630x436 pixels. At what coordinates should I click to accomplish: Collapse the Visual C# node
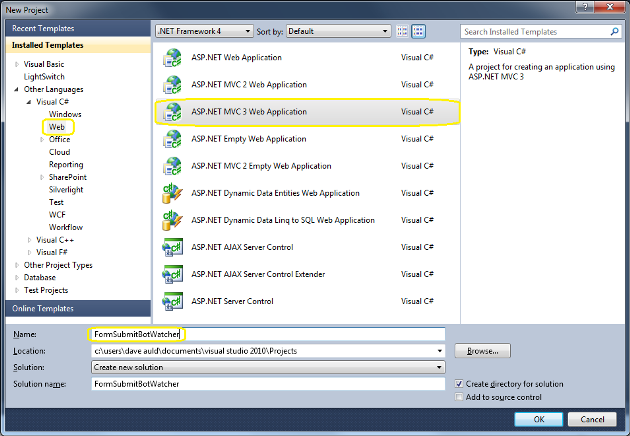coord(29,102)
